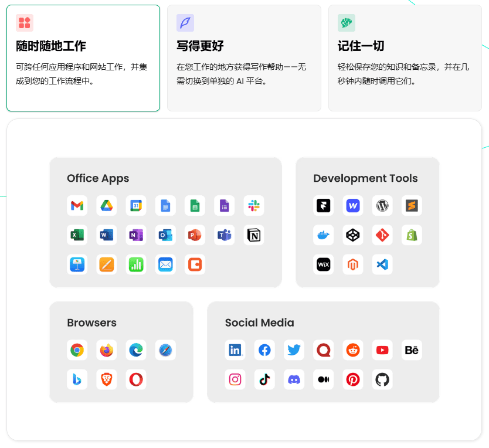This screenshot has height=448, width=489.
Task: Click the YouTube icon
Action: (382, 350)
